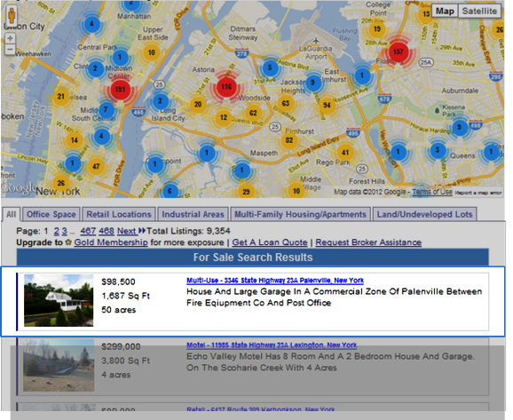Click the Echo Valley Motel listing photo

click(59, 365)
